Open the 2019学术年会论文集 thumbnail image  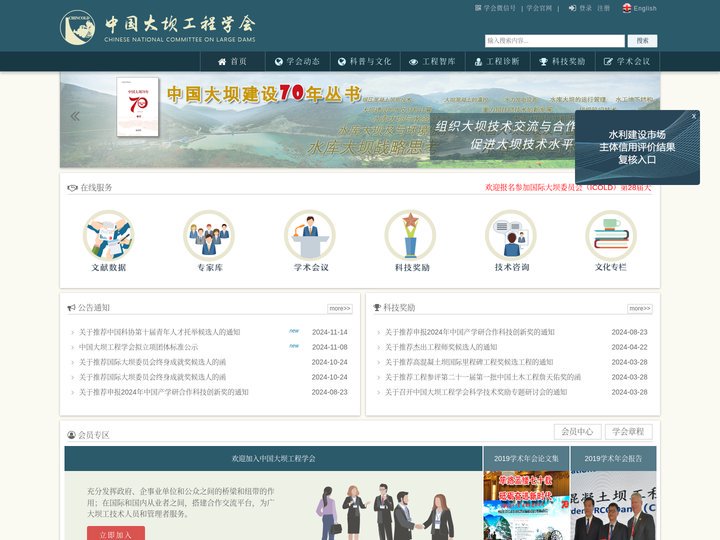526,506
